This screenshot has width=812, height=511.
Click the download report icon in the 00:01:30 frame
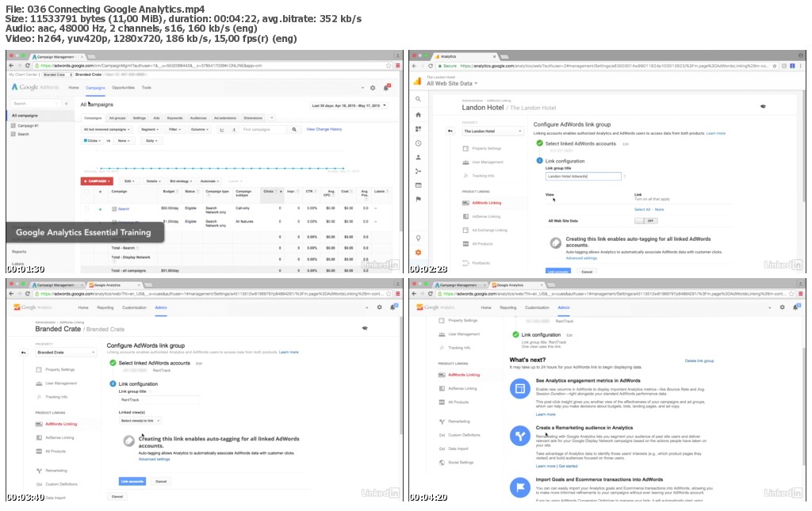click(234, 129)
